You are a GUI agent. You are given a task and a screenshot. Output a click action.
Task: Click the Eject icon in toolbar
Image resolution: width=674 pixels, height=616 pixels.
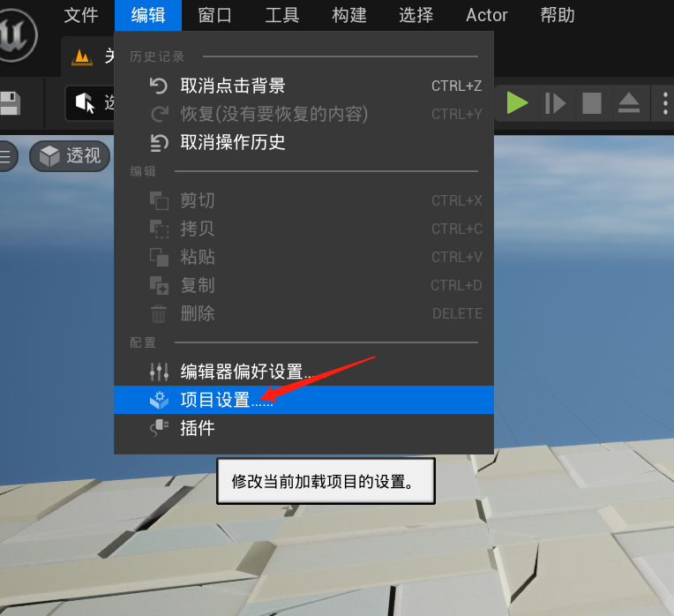tap(628, 103)
